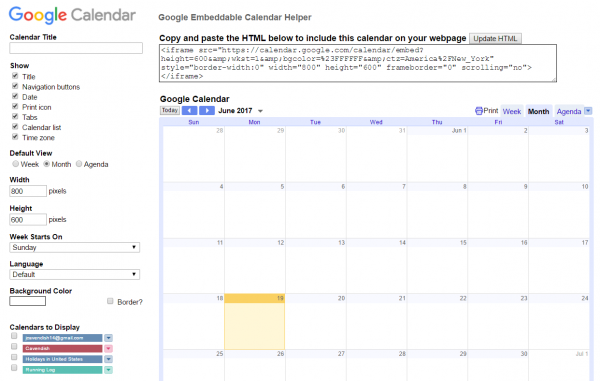Screen dimensions: 600x381
Task: Toggle the Time zone checkbox
Action: point(15,137)
